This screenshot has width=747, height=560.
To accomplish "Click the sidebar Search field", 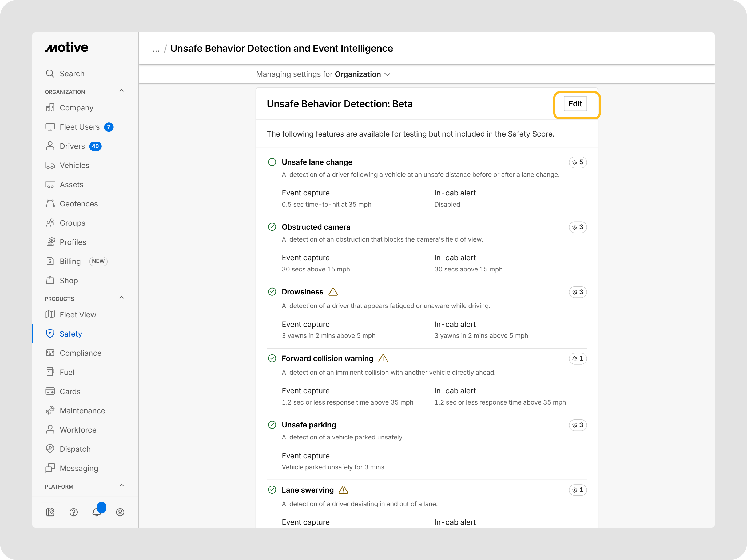I will (72, 74).
